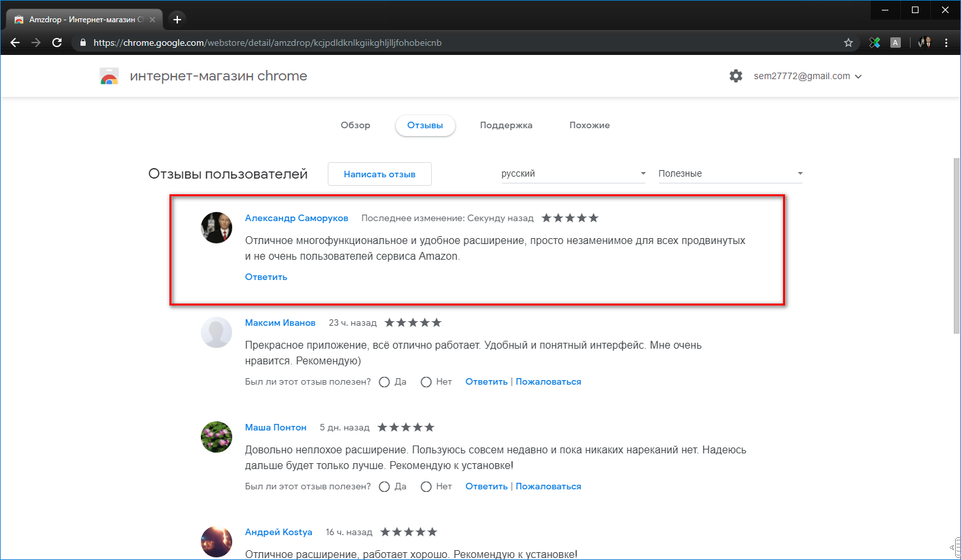Viewport: 961px width, 560px height.
Task: Click the '16 ч. назад' timestamp
Action: (x=349, y=532)
